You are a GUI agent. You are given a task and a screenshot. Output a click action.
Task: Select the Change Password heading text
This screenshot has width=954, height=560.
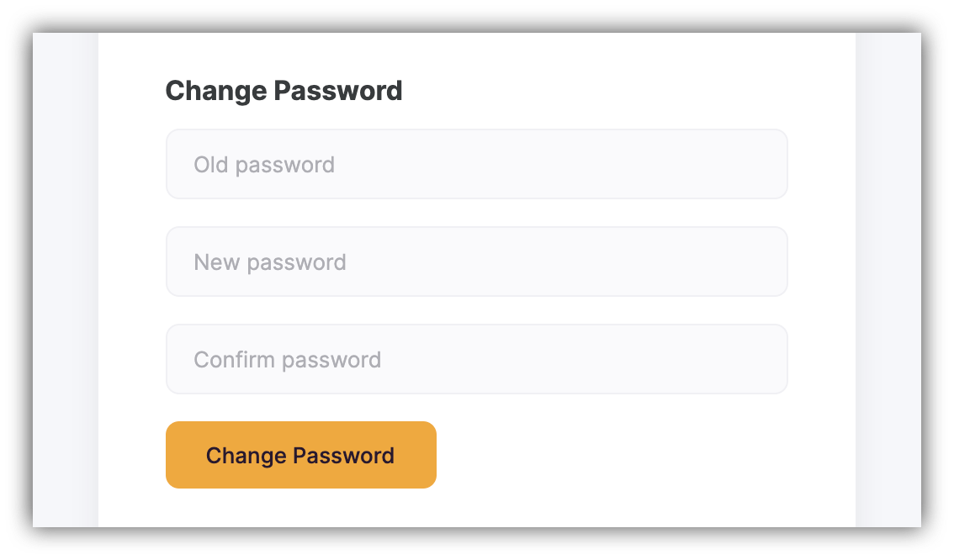284,91
